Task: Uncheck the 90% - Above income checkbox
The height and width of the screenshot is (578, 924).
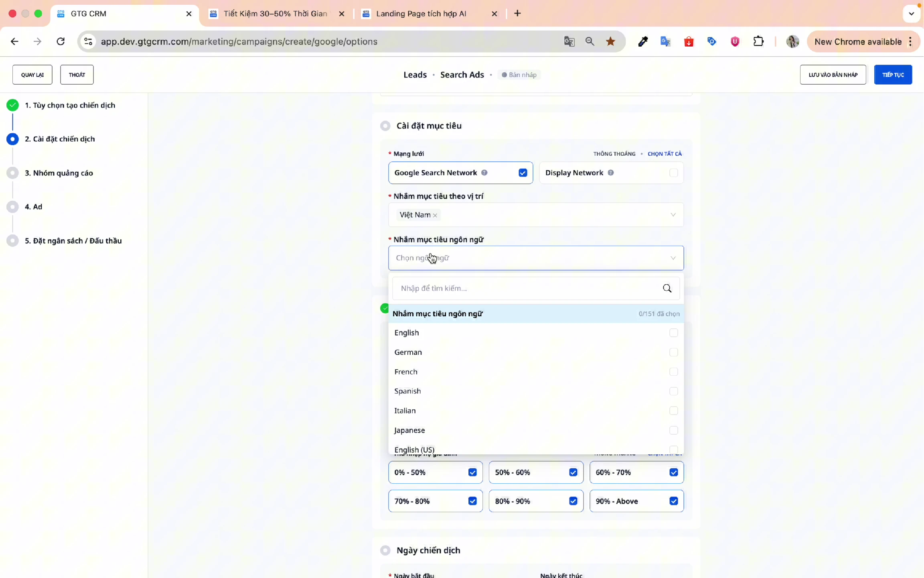Action: coord(673,501)
